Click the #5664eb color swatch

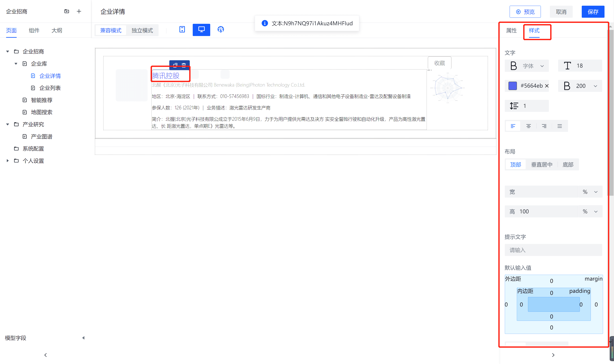click(x=512, y=86)
